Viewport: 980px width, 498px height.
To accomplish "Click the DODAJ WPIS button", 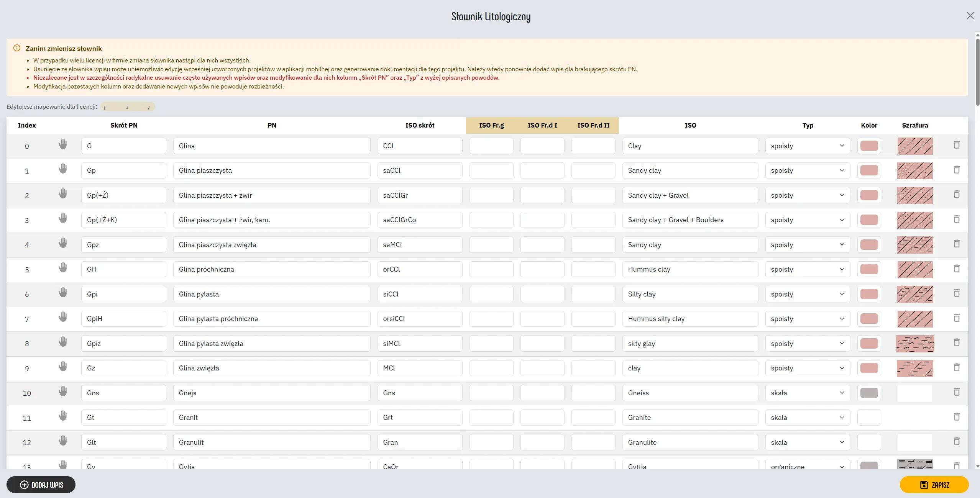I will 41,485.
